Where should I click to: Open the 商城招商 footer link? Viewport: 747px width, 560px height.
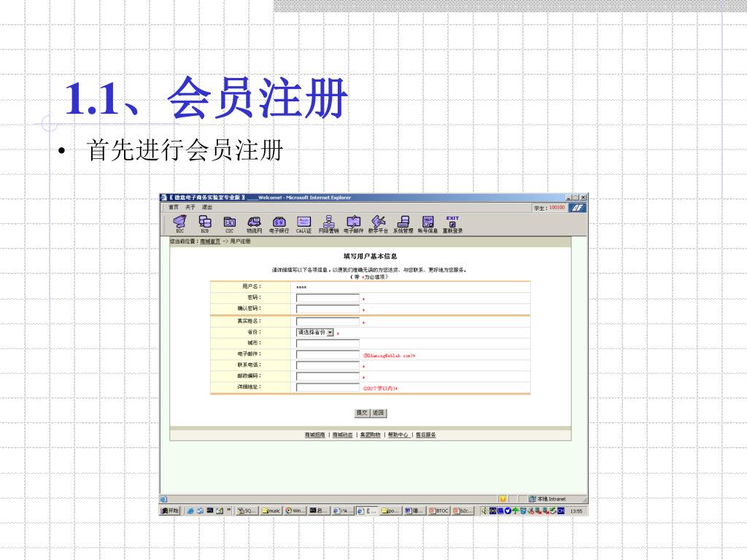(x=315, y=435)
